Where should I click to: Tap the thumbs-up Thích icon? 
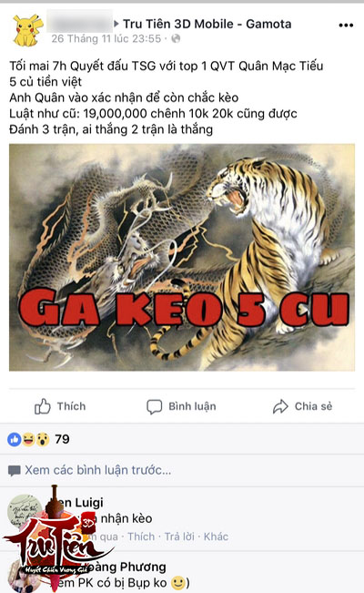point(43,406)
